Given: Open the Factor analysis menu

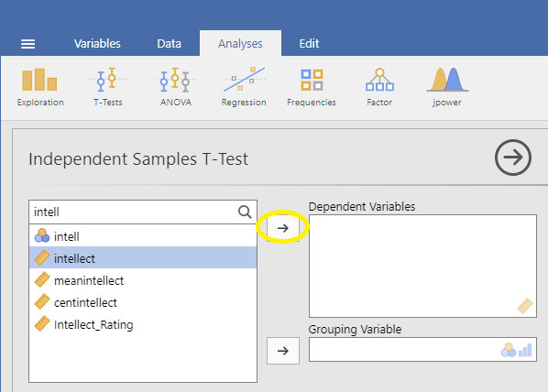Looking at the screenshot, I should (x=379, y=87).
